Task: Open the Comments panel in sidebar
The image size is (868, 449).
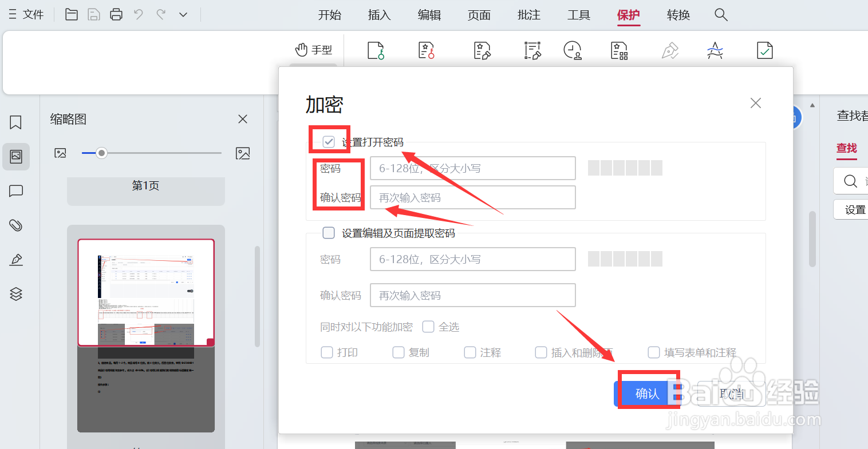Action: 15,190
